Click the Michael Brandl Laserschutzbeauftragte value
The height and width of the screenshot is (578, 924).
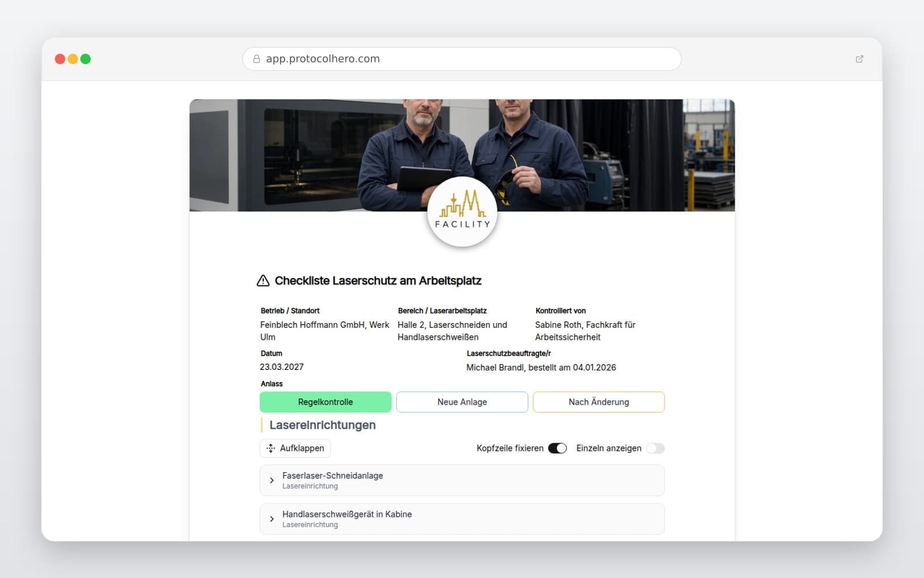pos(541,368)
